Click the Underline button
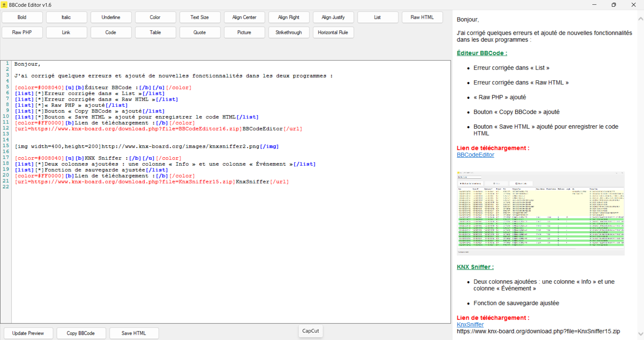 (111, 17)
